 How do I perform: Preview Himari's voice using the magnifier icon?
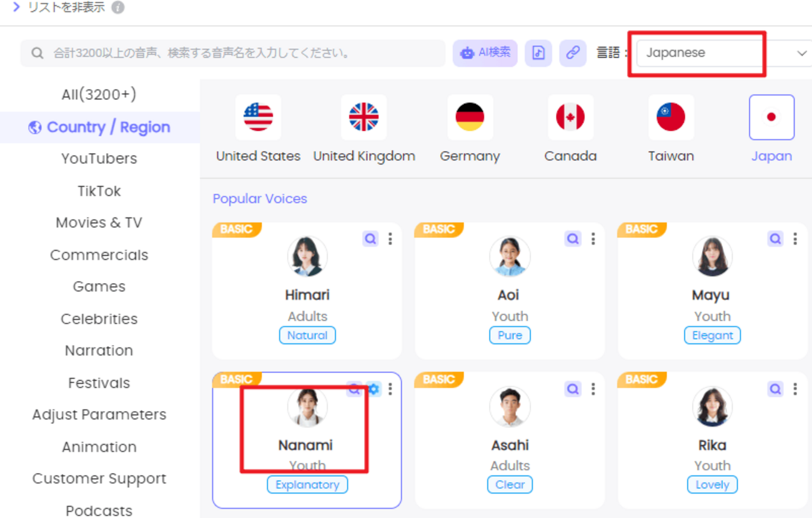tap(370, 239)
